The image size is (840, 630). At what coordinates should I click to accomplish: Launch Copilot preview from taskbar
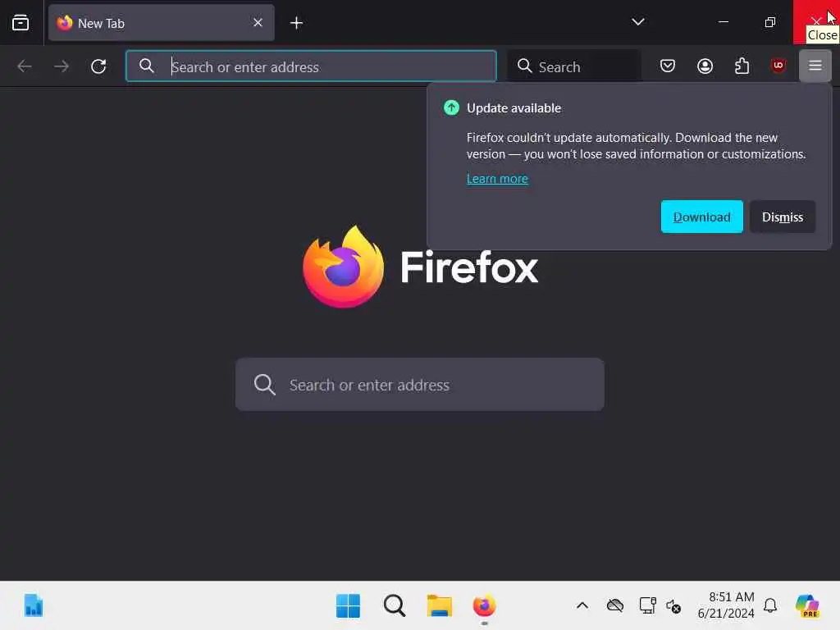tap(807, 606)
